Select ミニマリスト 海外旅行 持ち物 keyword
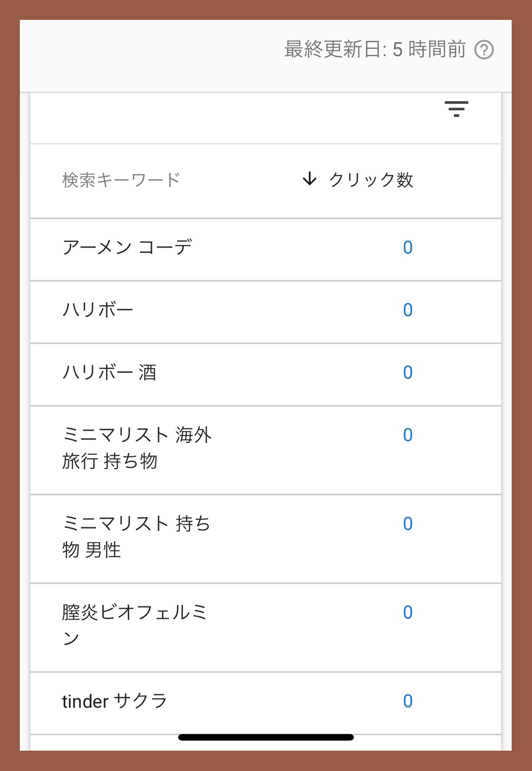Screen dimensions: 532x771 266,450
